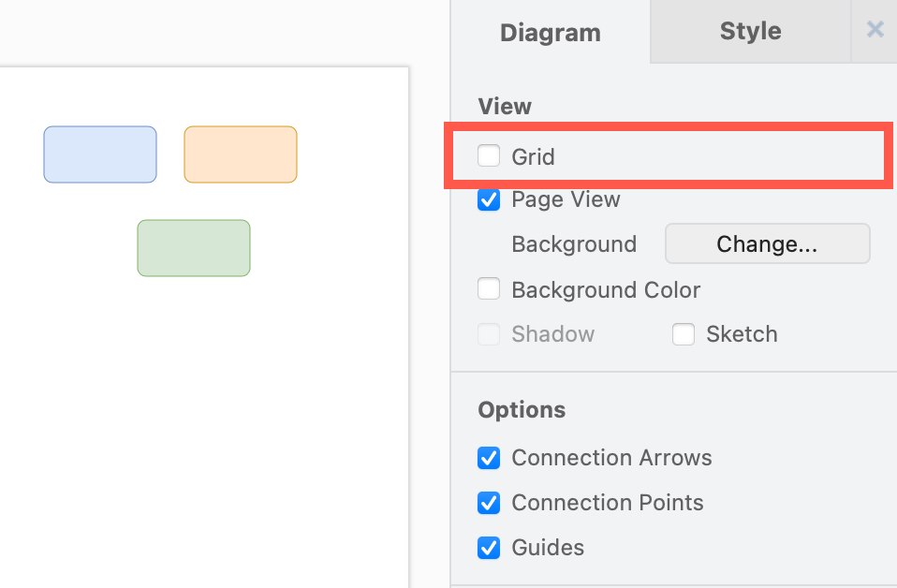Select the green rounded rectangle shape
This screenshot has width=897, height=588.
point(193,247)
